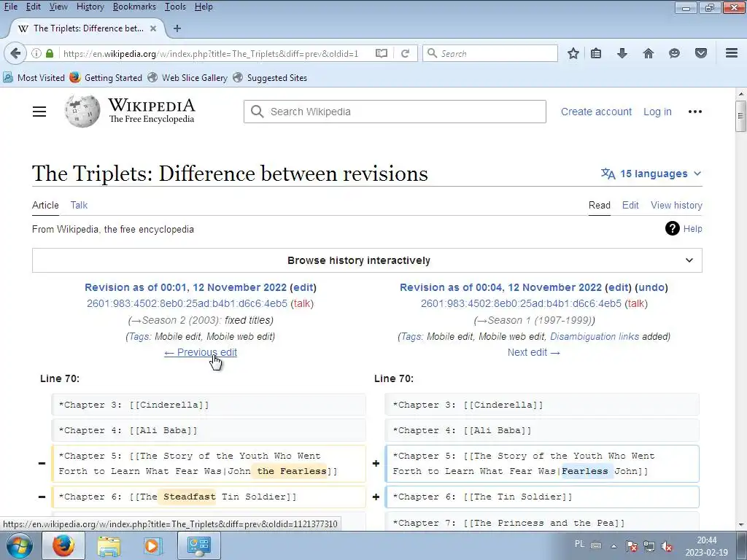Open the 15 languages dropdown
This screenshot has width=747, height=560.
tap(651, 174)
